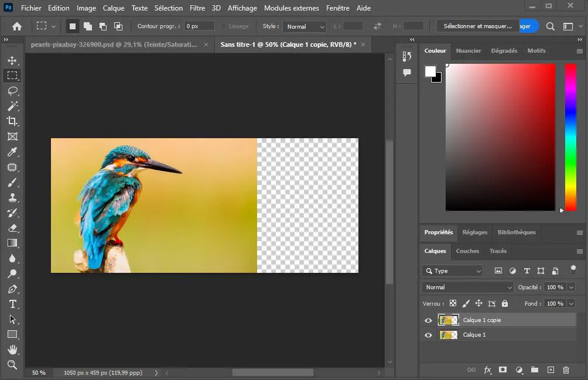Select the Horizontal Type tool
Image resolution: width=588 pixels, height=380 pixels.
[12, 304]
